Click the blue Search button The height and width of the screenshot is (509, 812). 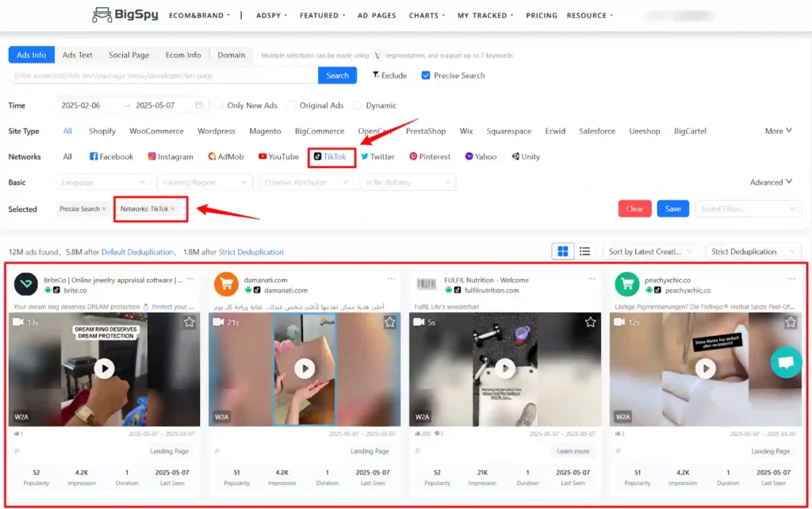(x=337, y=75)
